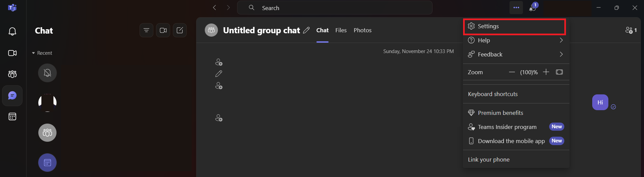Click the group avatar in chat header
Viewport: 644px width, 177px height.
click(211, 30)
